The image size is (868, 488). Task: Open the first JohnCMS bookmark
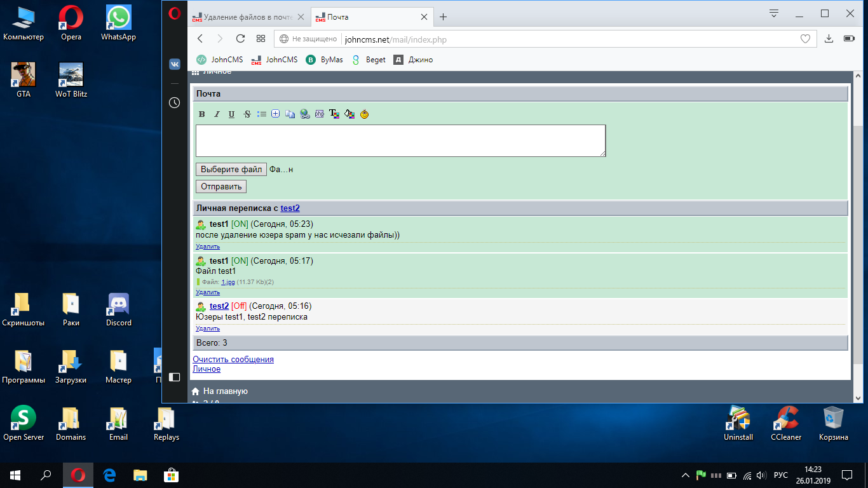(x=219, y=60)
